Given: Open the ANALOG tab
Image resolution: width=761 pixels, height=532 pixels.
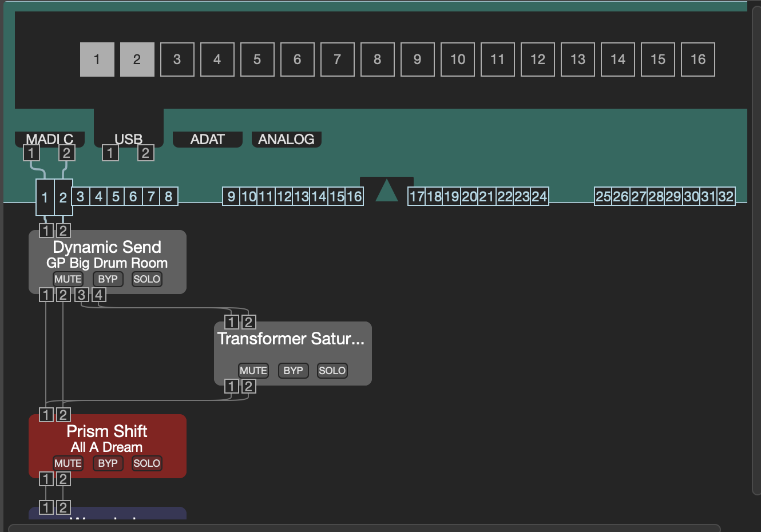Looking at the screenshot, I should (x=286, y=140).
